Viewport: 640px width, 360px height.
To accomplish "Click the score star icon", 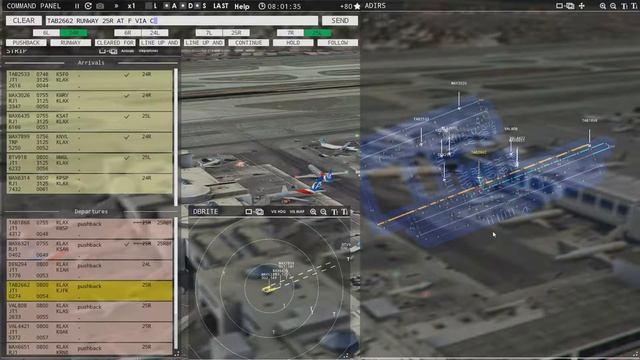I will click(357, 6).
